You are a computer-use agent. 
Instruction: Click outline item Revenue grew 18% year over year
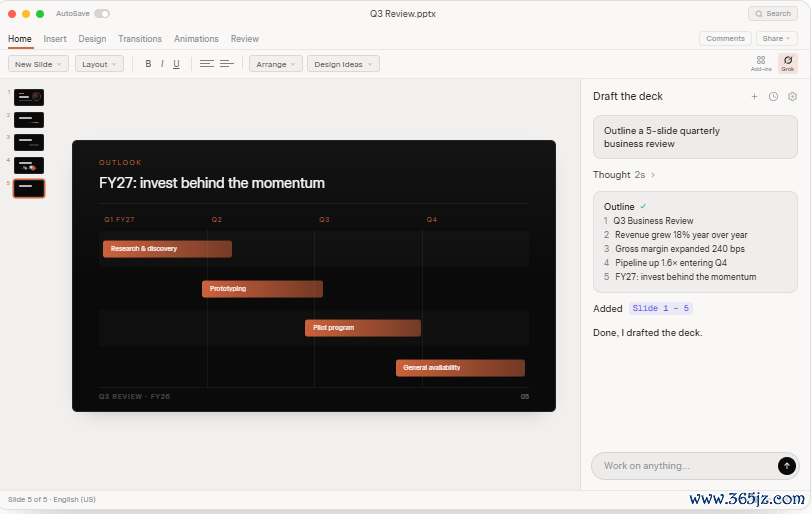point(681,235)
